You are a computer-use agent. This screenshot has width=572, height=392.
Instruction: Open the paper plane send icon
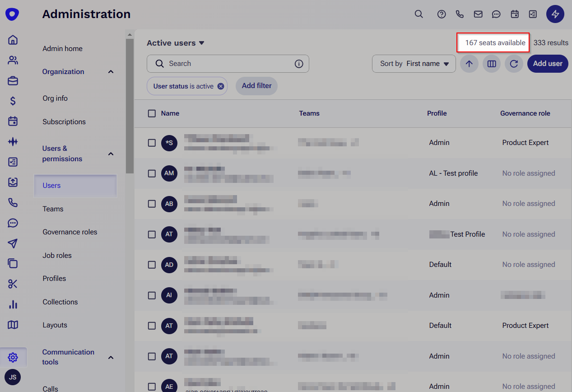pyautogui.click(x=13, y=243)
